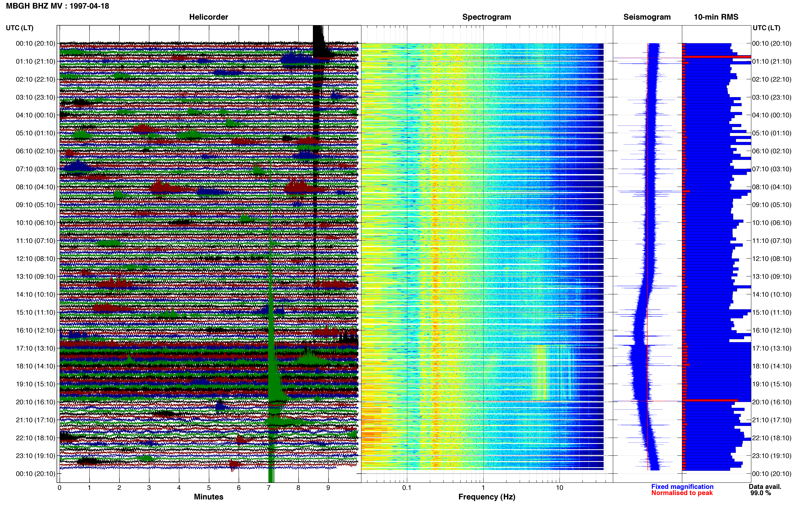Image resolution: width=812 pixels, height=508 pixels.
Task: Click right time label 15:10 (11:10)
Action: pos(772,312)
